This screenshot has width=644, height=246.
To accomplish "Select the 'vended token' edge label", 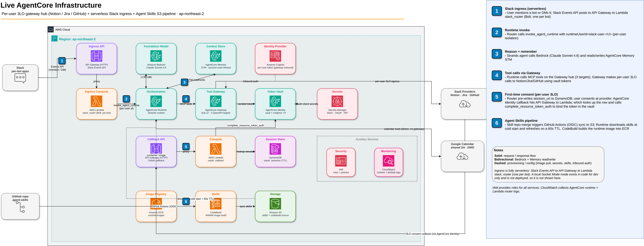I will [245, 104].
